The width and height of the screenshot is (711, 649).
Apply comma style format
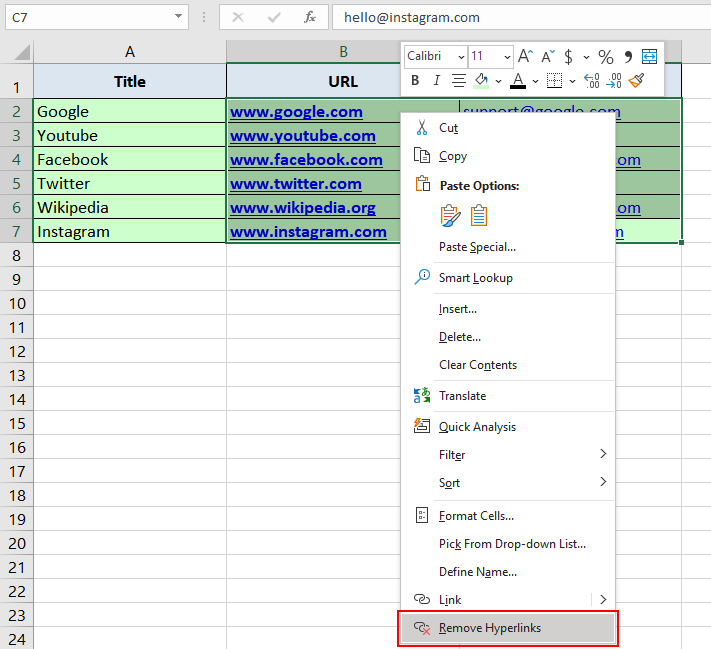coord(628,57)
